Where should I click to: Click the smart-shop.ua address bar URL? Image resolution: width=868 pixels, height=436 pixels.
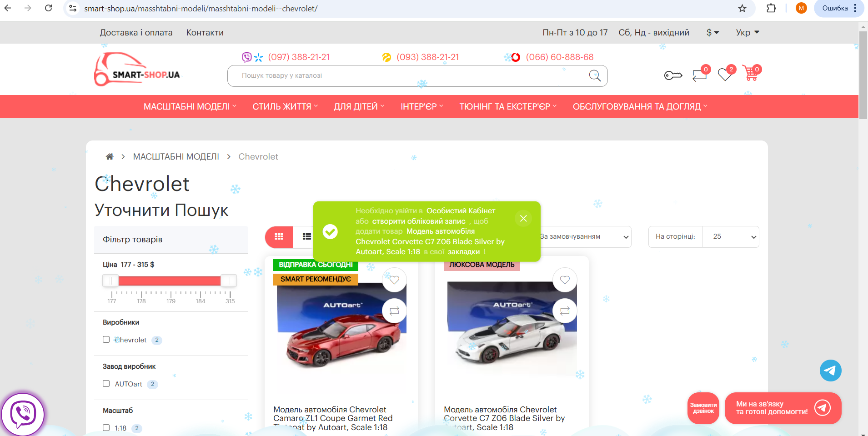click(201, 9)
